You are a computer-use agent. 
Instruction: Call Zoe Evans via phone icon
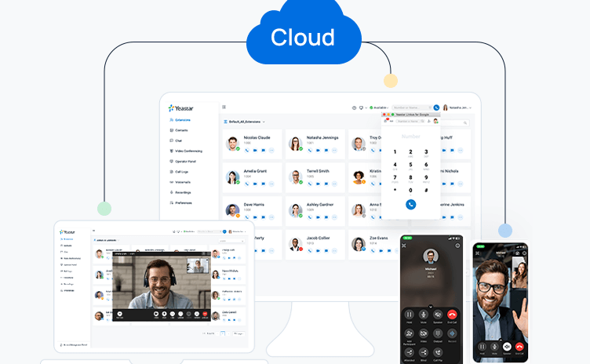pyautogui.click(x=373, y=250)
